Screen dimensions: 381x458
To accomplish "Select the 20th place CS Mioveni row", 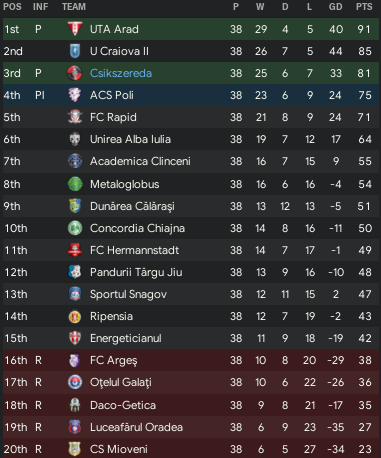I will click(191, 449).
